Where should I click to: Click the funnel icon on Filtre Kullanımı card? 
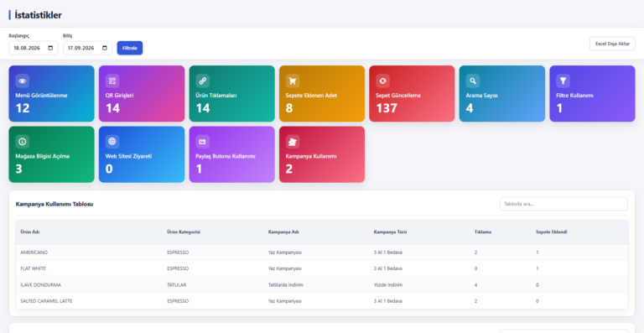pyautogui.click(x=563, y=81)
